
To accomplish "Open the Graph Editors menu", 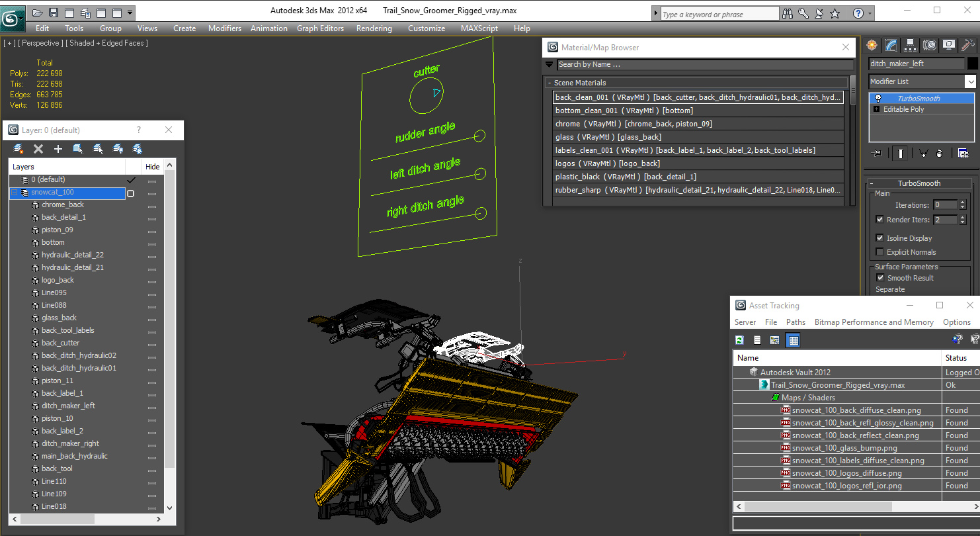I will tap(320, 28).
